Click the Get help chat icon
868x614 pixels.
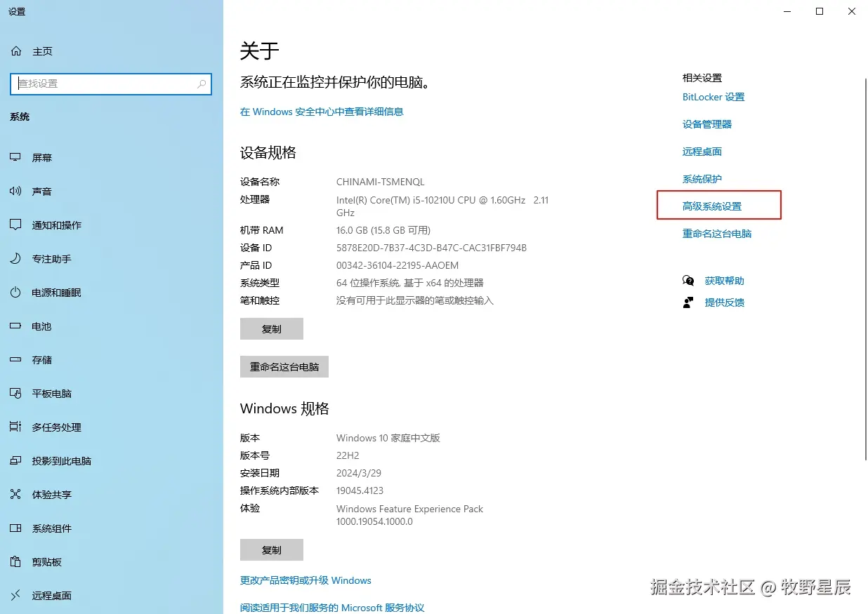pos(688,281)
